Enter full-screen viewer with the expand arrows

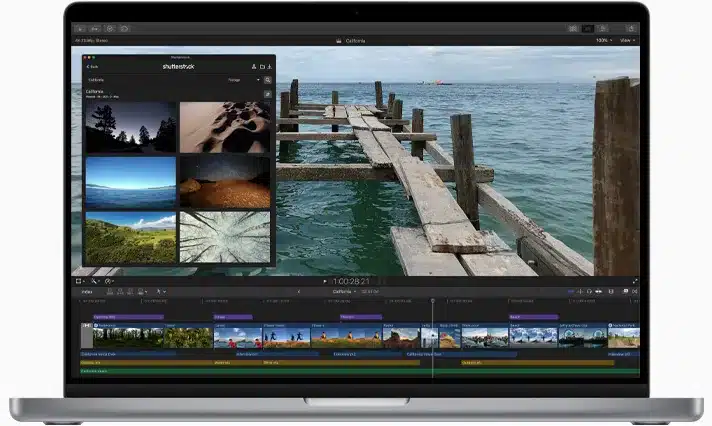[x=635, y=281]
